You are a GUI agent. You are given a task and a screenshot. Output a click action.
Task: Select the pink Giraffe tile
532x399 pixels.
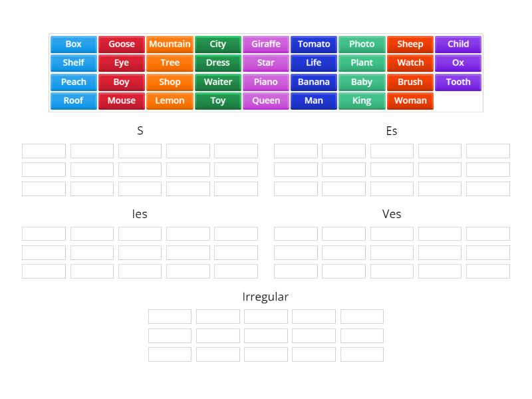[266, 45]
